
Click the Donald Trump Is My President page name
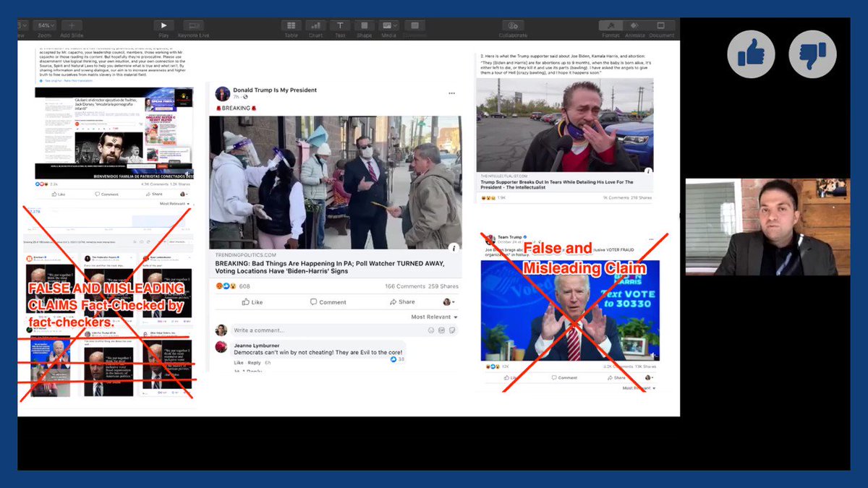click(x=275, y=90)
